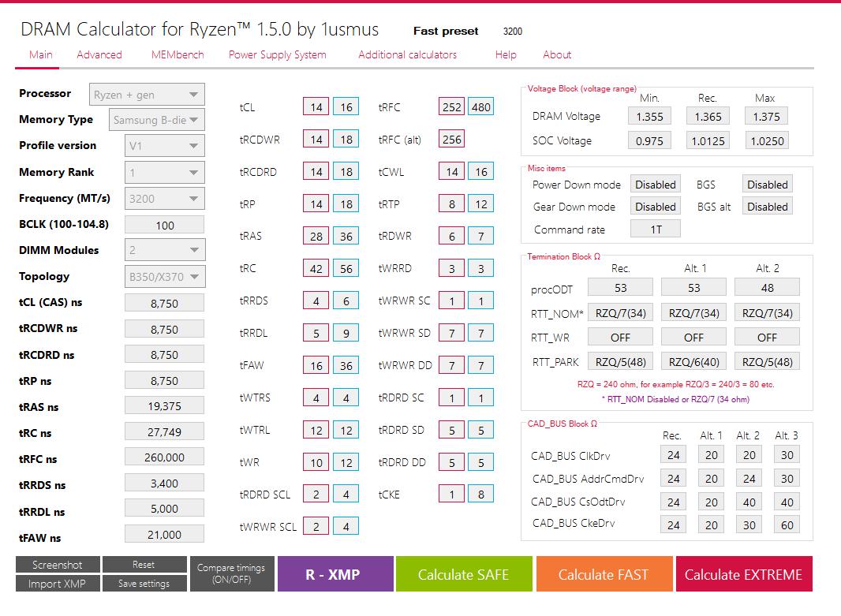The image size is (841, 616).
Task: Click the tCL (CAS) ns field
Action: [x=165, y=303]
